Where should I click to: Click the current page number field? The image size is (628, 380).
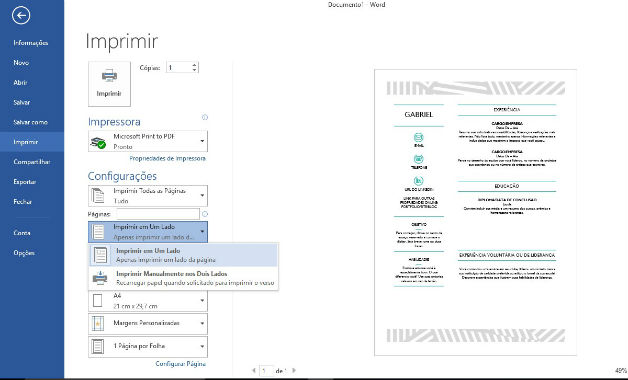266,371
